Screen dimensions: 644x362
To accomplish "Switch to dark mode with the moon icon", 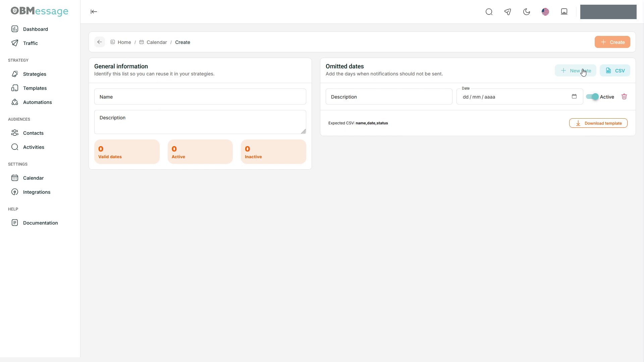I will coord(527,12).
